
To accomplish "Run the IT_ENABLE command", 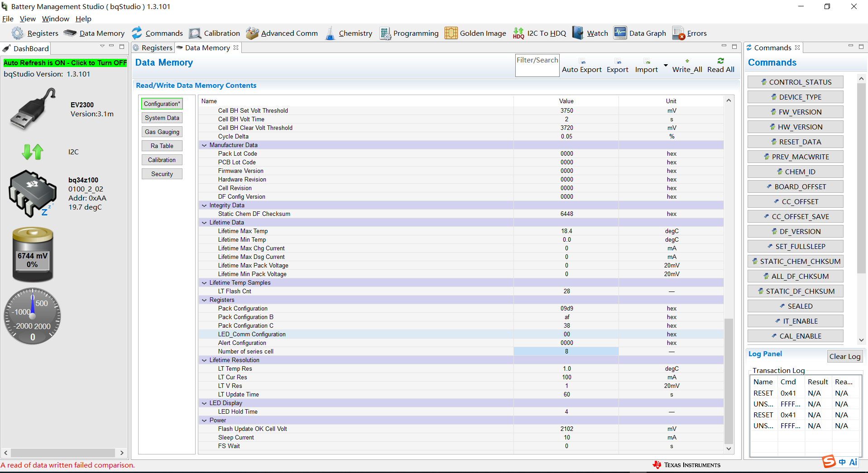I will [796, 321].
